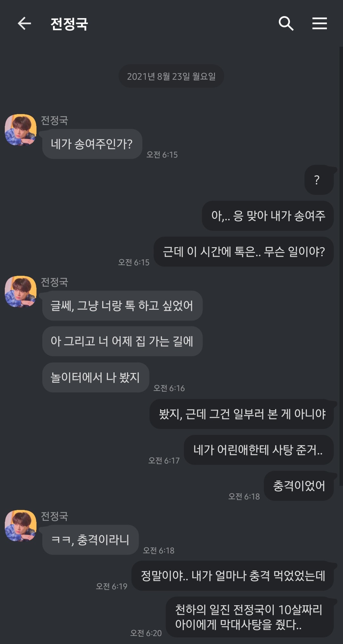Tap the bubble 놀이터에서 나 봤지

point(96,377)
